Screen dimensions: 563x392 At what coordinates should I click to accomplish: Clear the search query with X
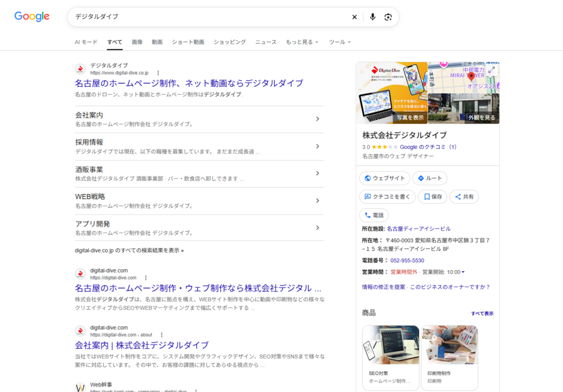point(355,17)
